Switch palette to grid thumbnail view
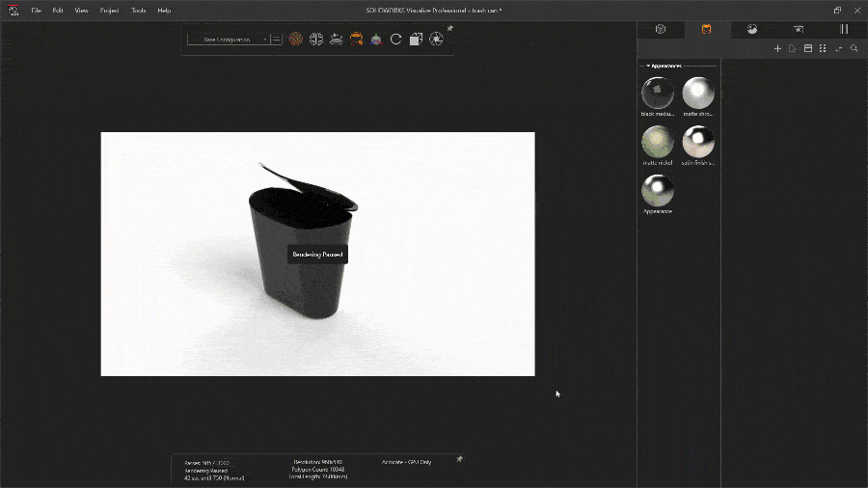 point(823,48)
